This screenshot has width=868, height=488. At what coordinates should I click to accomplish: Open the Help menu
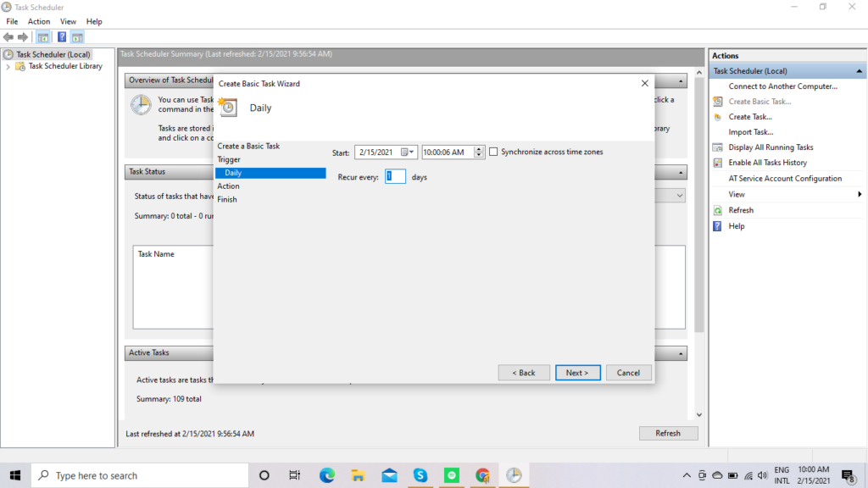click(x=94, y=21)
